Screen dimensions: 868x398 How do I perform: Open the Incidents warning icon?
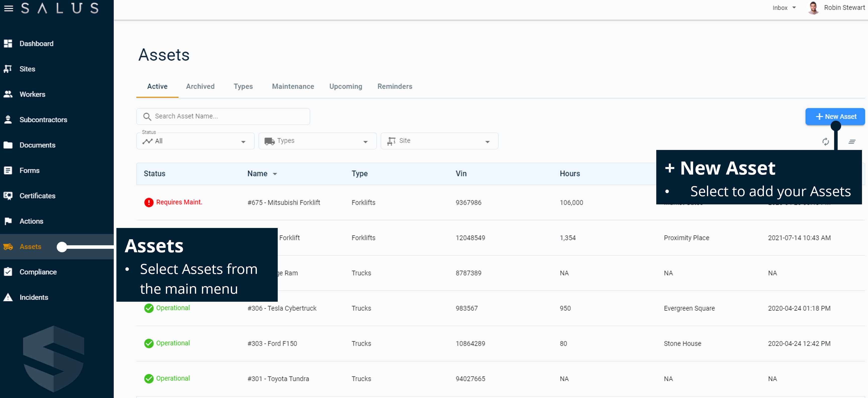[x=9, y=297]
